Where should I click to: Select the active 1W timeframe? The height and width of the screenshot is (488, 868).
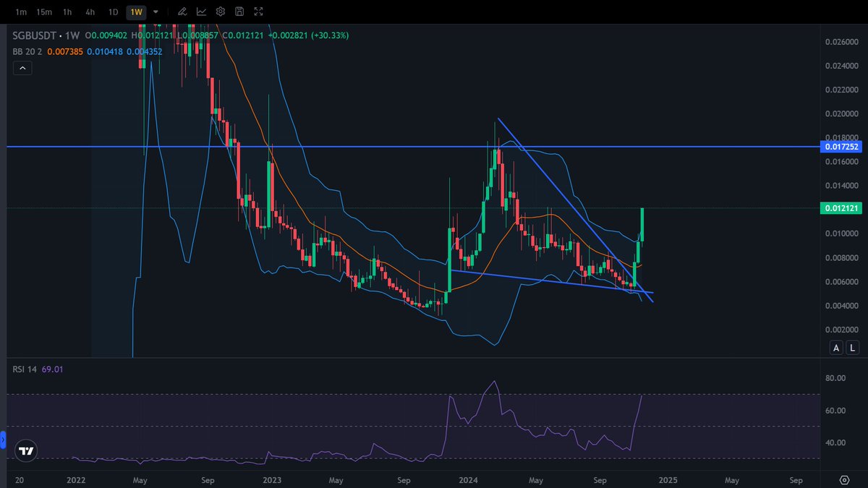136,12
